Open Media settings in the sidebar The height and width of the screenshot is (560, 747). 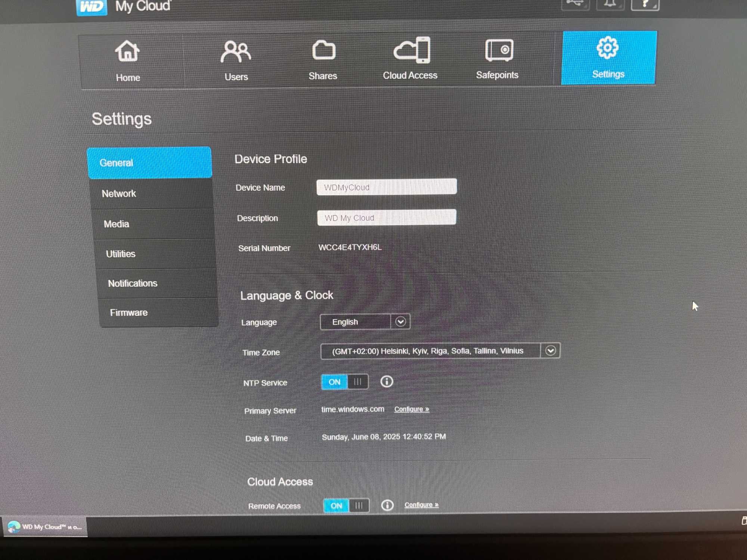pos(153,224)
